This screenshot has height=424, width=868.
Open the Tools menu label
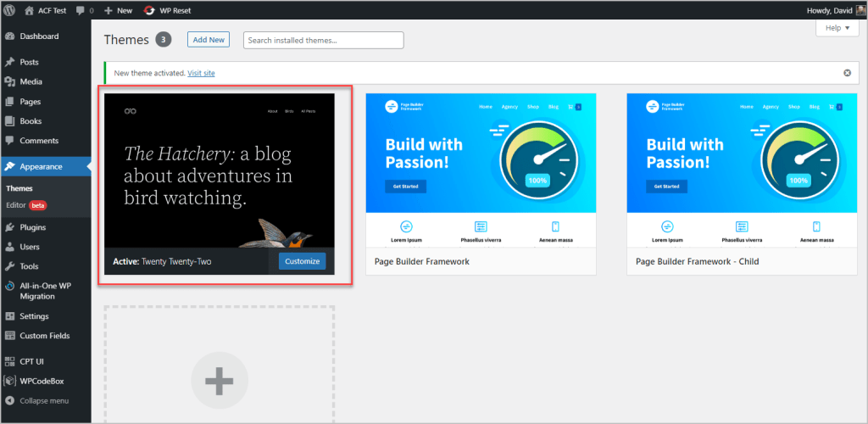[x=29, y=266]
